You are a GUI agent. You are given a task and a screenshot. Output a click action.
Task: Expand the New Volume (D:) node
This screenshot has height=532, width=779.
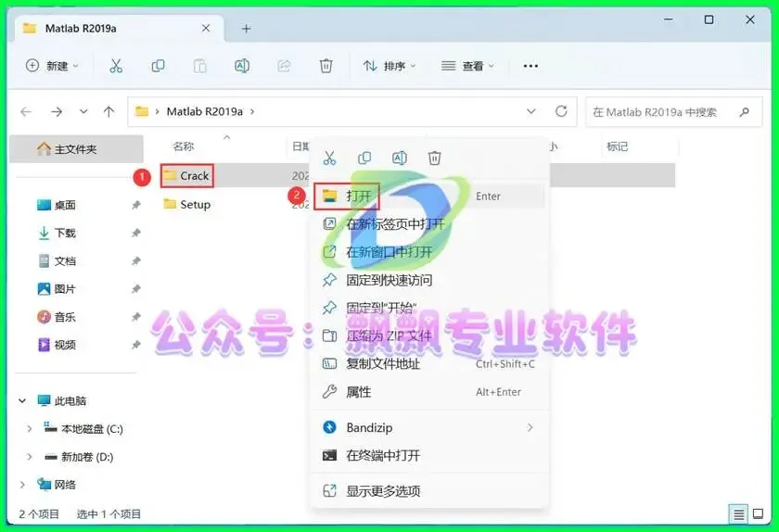coord(30,457)
